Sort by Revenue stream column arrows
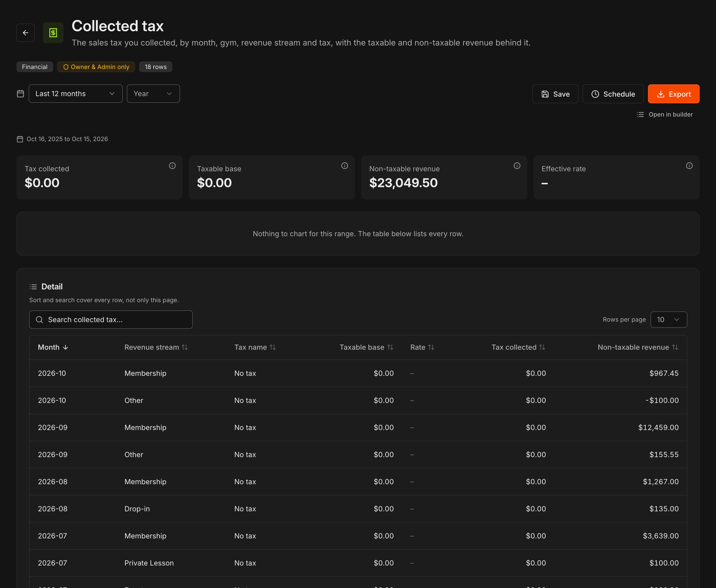This screenshot has height=588, width=716. [185, 347]
